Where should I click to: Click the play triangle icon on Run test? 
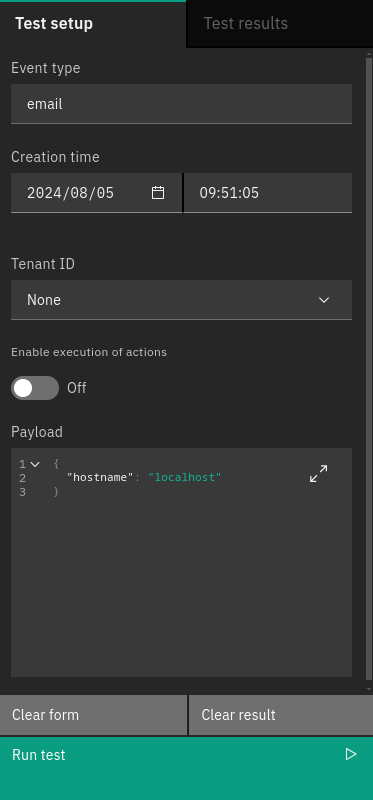coord(351,754)
